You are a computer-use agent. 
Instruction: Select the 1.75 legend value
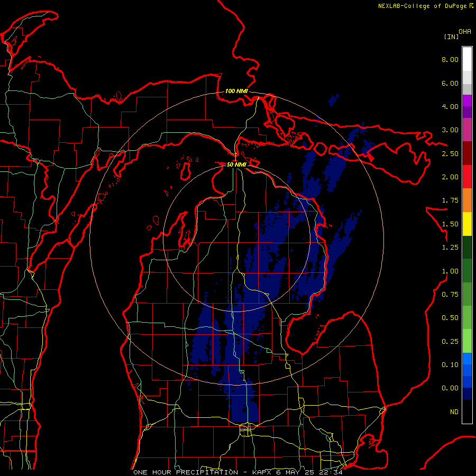450,200
